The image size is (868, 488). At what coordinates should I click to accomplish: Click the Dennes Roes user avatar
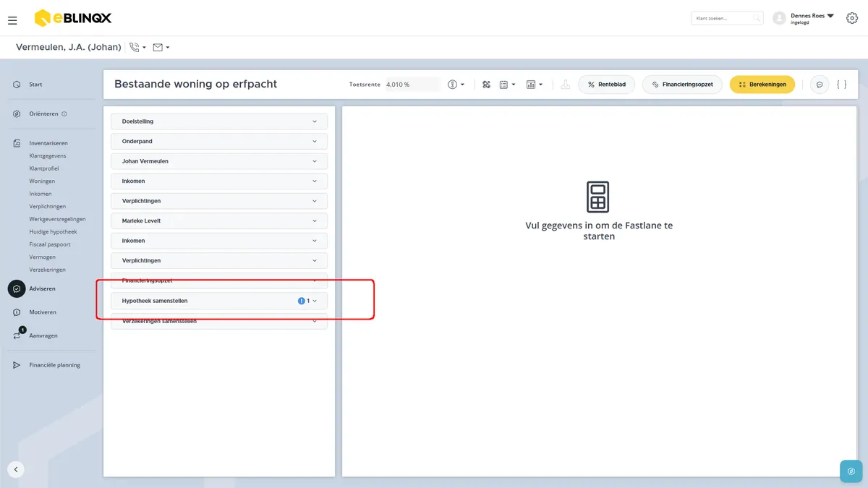pos(779,18)
